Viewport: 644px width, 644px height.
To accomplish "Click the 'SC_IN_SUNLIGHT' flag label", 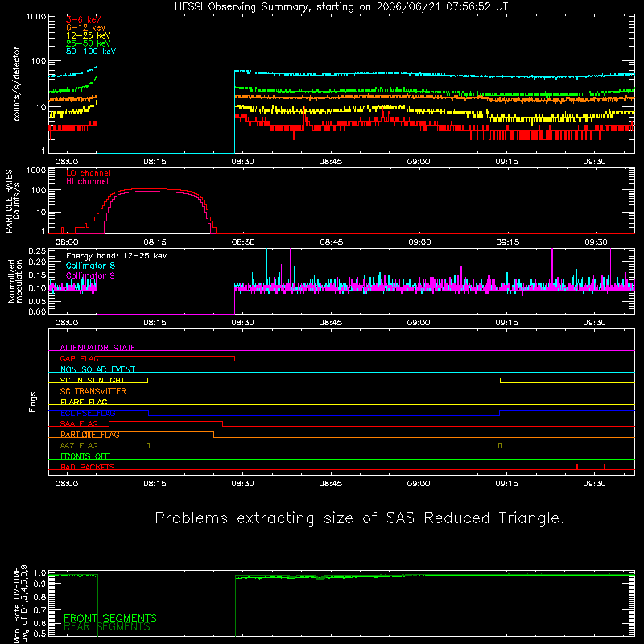I will tap(93, 380).
